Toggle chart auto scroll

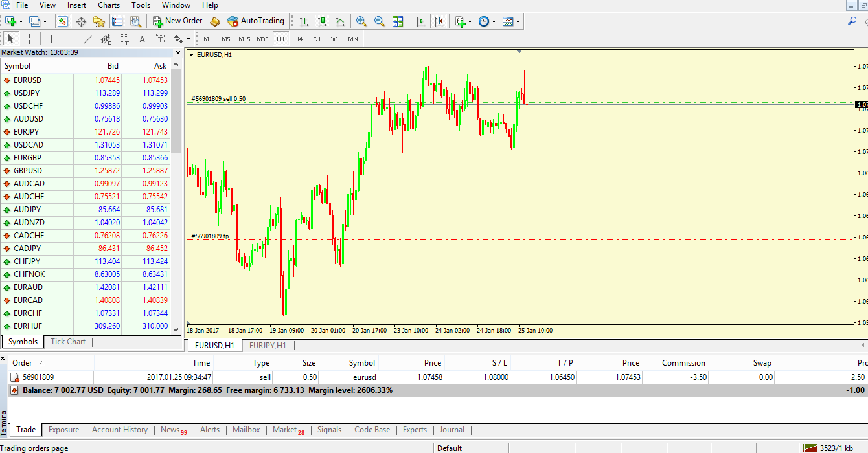tap(420, 21)
